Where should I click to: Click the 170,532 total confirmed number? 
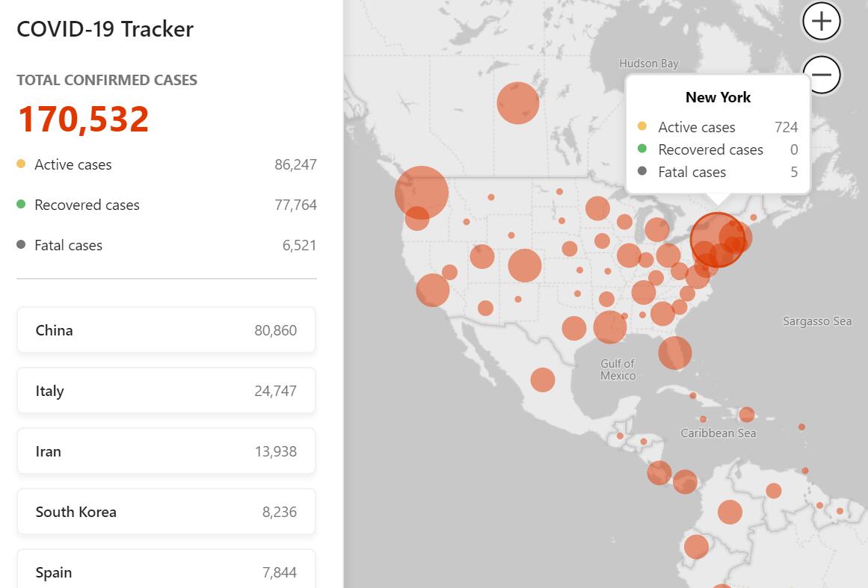[x=83, y=120]
